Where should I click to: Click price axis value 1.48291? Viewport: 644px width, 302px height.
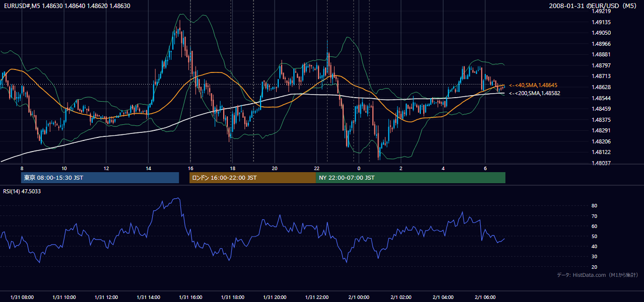click(601, 131)
